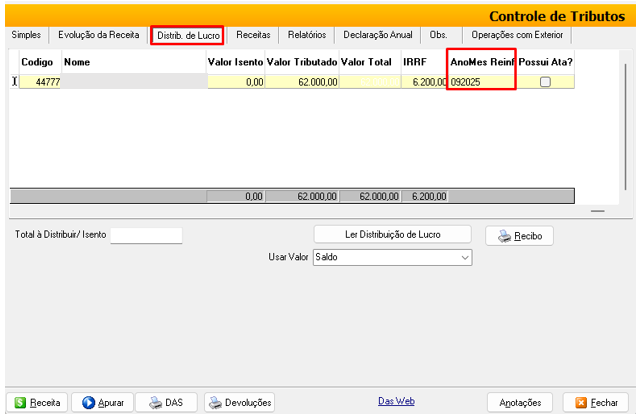643x419 pixels.
Task: Click the Devoluções printer icon
Action: (x=215, y=402)
